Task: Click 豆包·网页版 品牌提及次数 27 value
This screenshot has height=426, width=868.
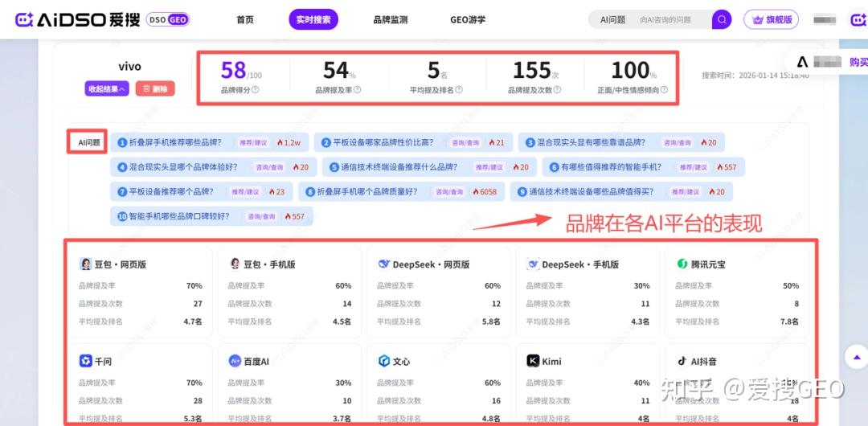Action: pos(198,304)
